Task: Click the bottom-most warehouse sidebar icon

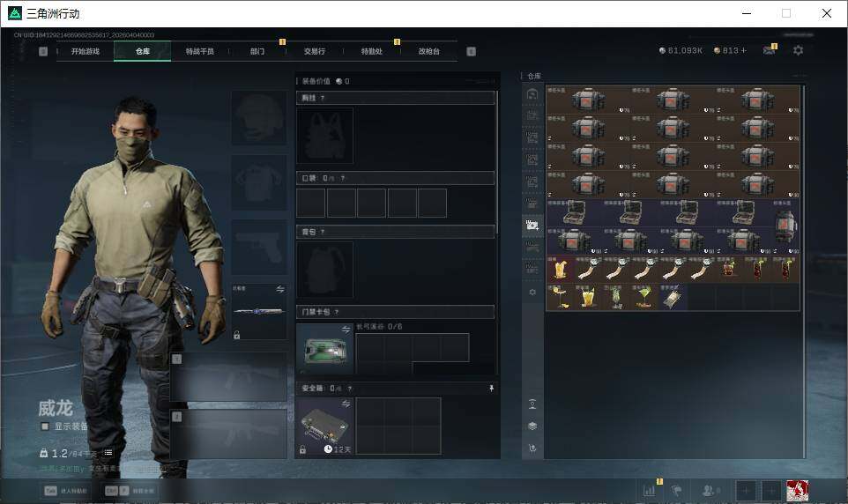Action: click(532, 448)
